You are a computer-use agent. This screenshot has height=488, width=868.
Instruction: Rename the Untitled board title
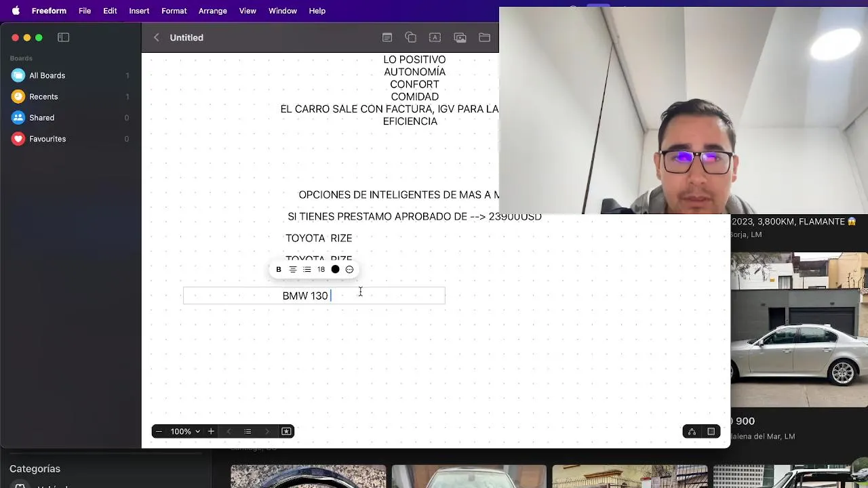pos(186,38)
